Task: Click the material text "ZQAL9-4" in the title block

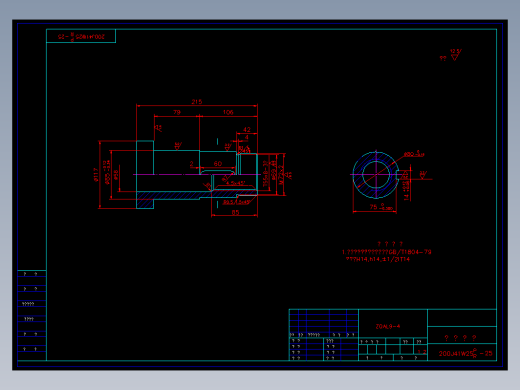Action: [x=388, y=327]
